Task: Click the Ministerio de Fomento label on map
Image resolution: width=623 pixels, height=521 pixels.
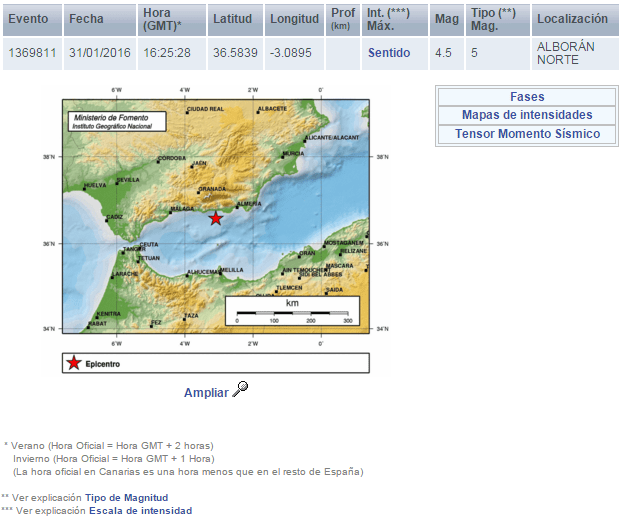Action: [x=111, y=118]
